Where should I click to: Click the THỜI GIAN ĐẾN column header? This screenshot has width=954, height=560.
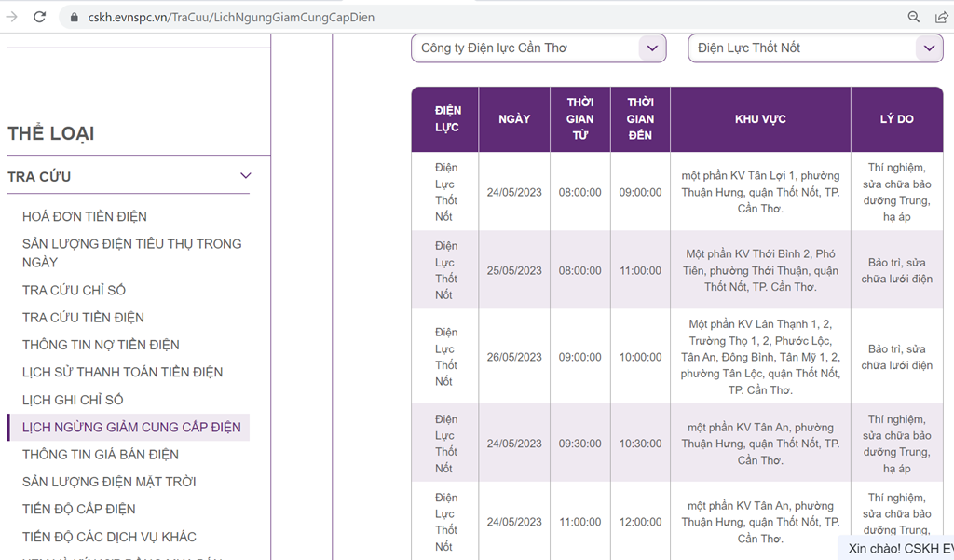click(641, 118)
